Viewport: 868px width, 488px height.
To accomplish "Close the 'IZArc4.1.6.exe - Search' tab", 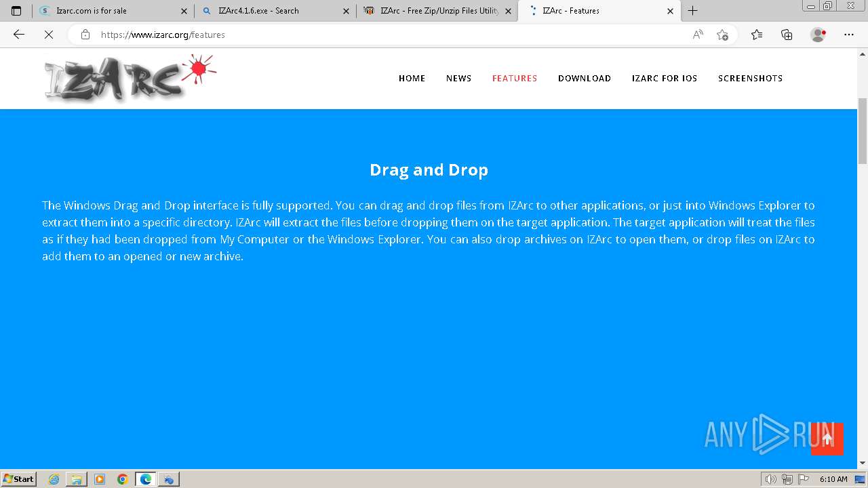I will pos(346,11).
